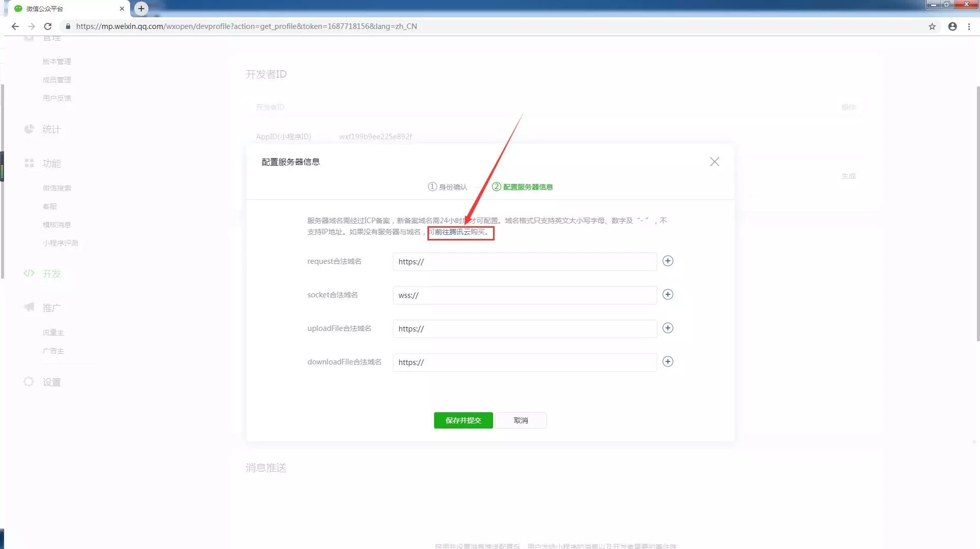Go back to previous page
The width and height of the screenshot is (980, 549).
click(x=15, y=26)
